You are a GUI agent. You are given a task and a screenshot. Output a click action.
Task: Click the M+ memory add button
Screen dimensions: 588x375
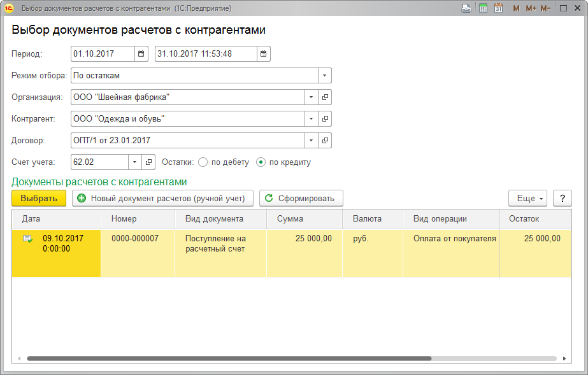pos(531,8)
